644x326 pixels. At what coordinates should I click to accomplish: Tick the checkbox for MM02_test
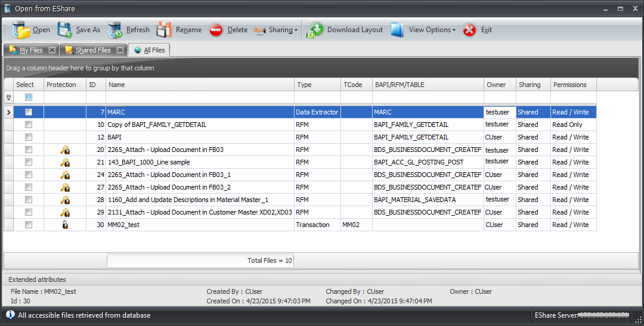(x=29, y=225)
